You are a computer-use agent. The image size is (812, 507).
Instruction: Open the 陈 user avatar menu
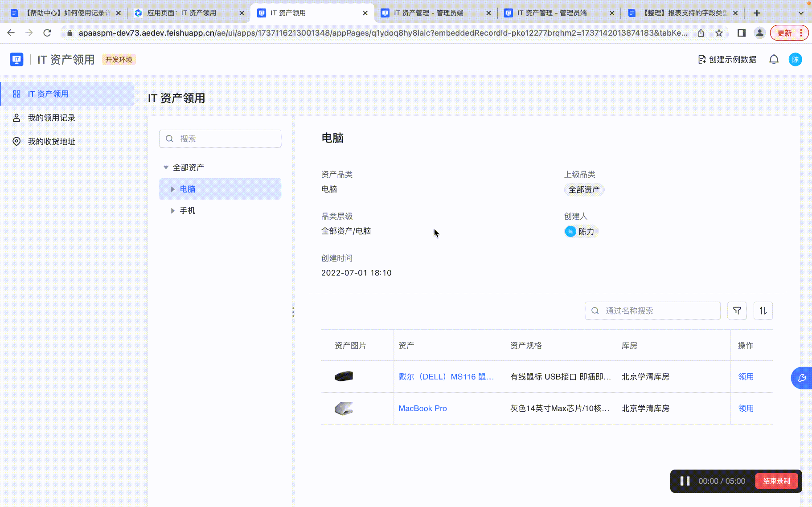point(796,59)
